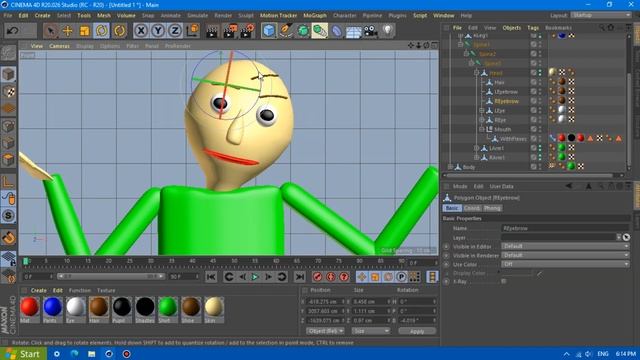Toggle the Z axis lock
The height and width of the screenshot is (360, 640).
175,31
